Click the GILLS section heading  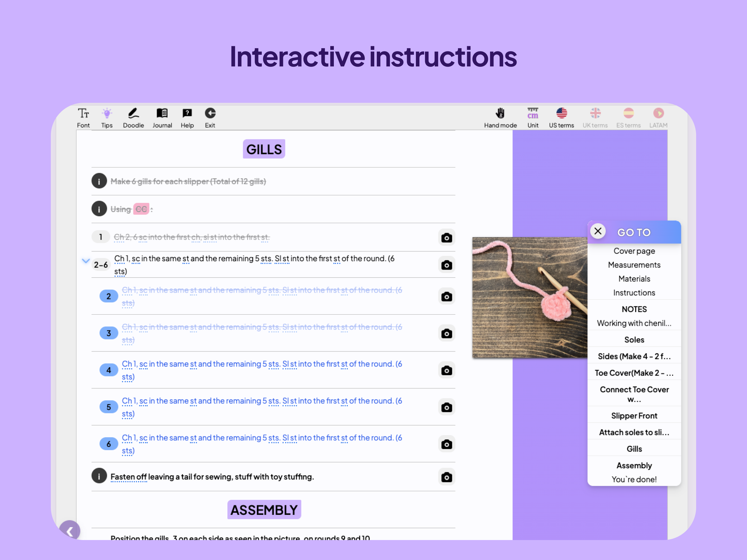click(264, 149)
